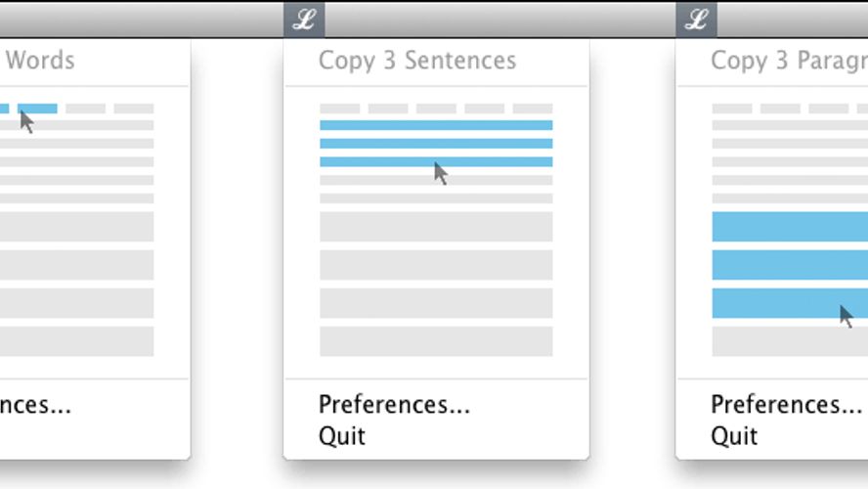Quit from the Copy 3 Paragraphs menu

(733, 436)
